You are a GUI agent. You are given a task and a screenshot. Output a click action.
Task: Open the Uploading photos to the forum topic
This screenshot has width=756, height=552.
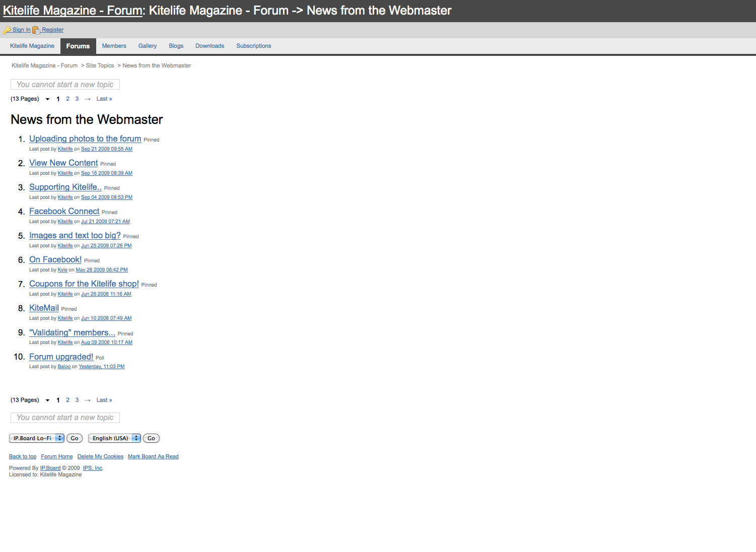coord(85,139)
